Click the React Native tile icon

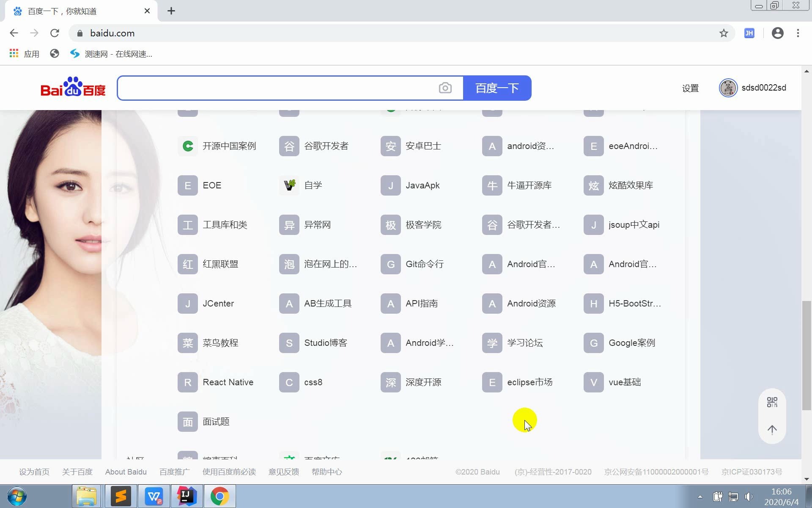pos(188,382)
